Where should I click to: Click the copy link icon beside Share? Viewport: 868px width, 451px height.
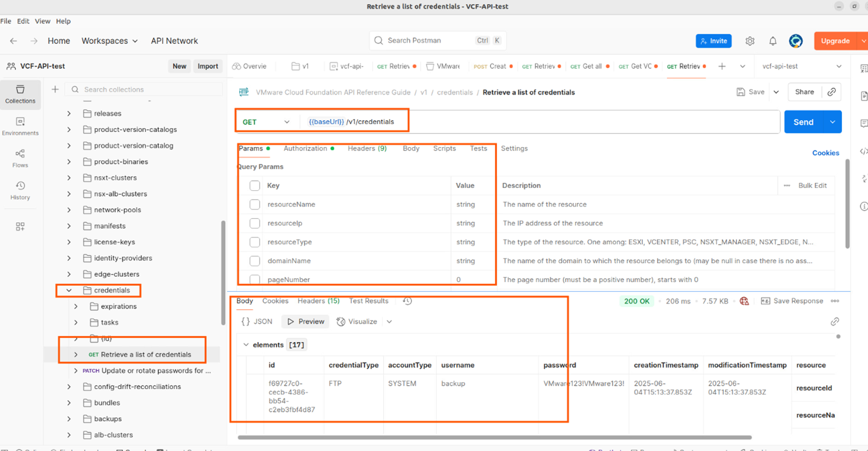click(x=832, y=92)
